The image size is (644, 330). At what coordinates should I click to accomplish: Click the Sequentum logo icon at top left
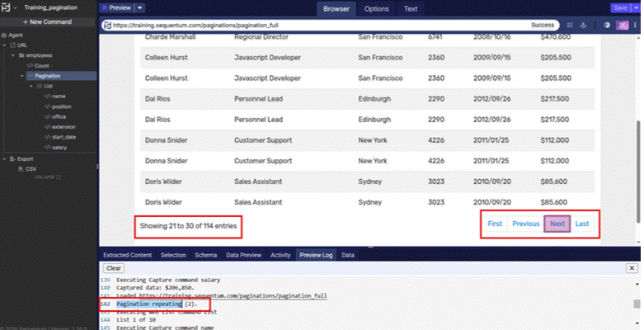(7, 7)
